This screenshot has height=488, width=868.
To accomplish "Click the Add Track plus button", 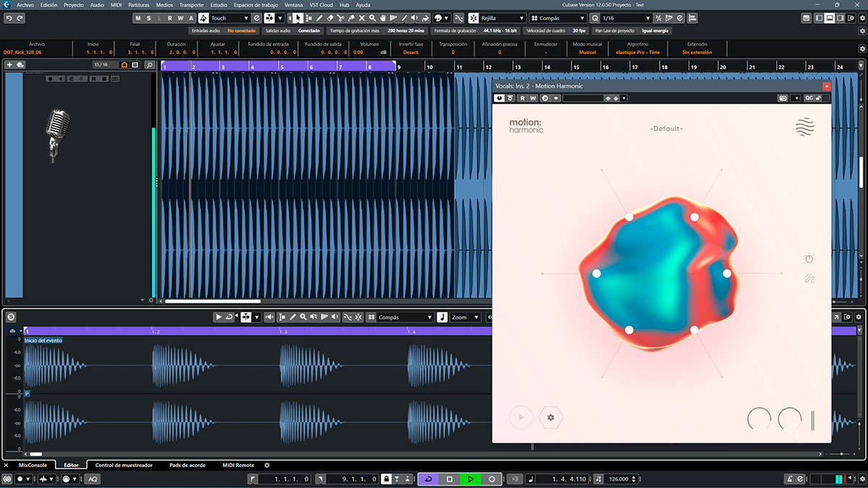I will click(x=9, y=65).
